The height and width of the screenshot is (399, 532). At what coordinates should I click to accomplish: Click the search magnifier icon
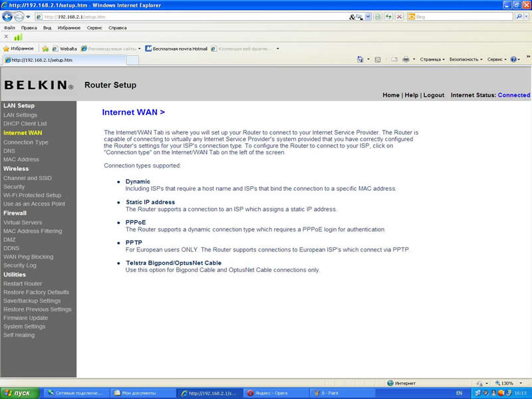tap(519, 16)
